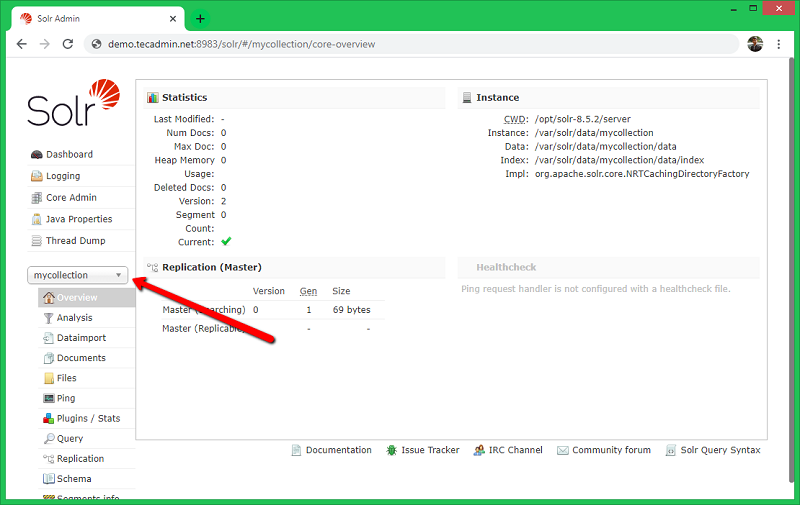Open the Documents page
This screenshot has width=800, height=505.
pyautogui.click(x=81, y=358)
